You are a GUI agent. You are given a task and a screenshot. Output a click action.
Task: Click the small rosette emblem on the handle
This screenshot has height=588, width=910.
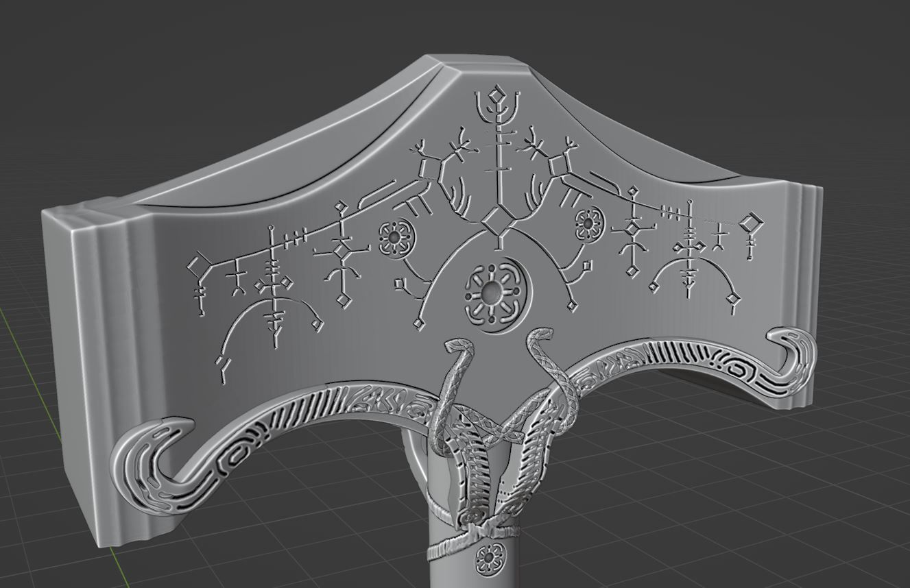[x=490, y=558]
